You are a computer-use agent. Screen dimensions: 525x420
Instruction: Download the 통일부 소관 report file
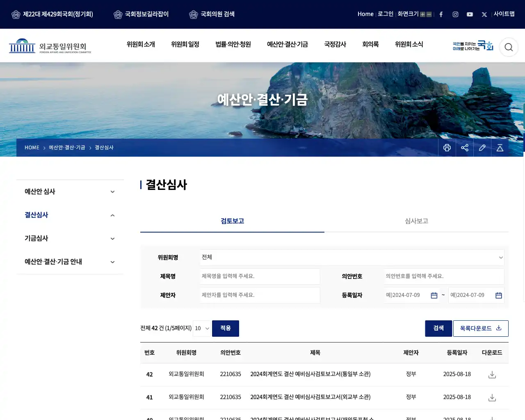(492, 374)
